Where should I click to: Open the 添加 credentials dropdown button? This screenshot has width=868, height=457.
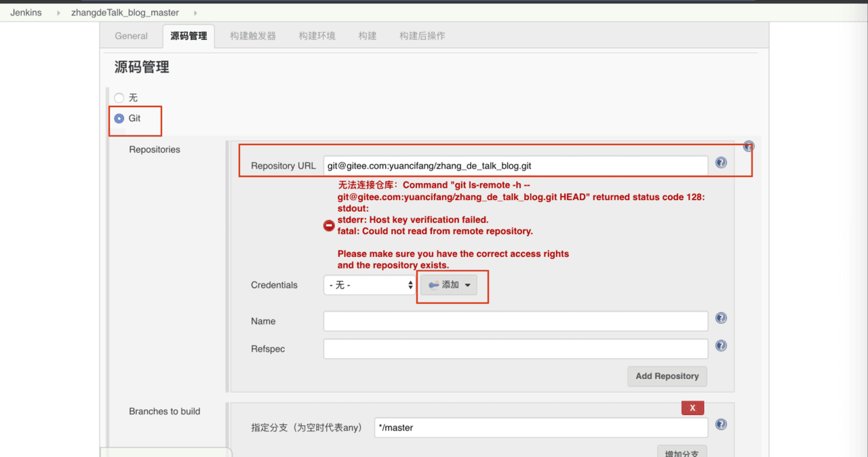coord(449,285)
